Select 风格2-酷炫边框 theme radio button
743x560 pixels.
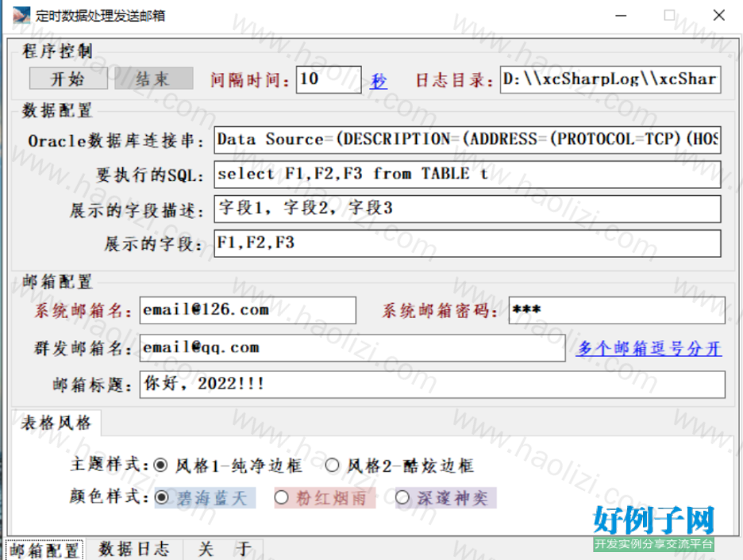pyautogui.click(x=399, y=466)
